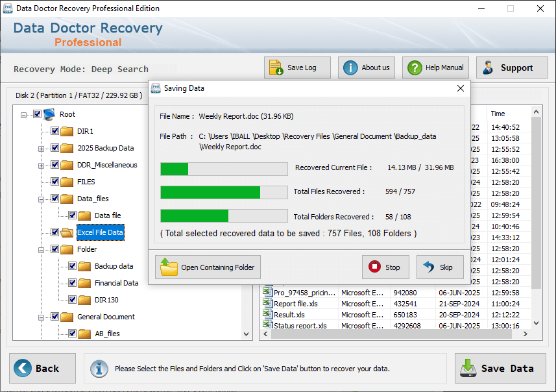Click the Total Files Recovered progress bar

(x=224, y=192)
